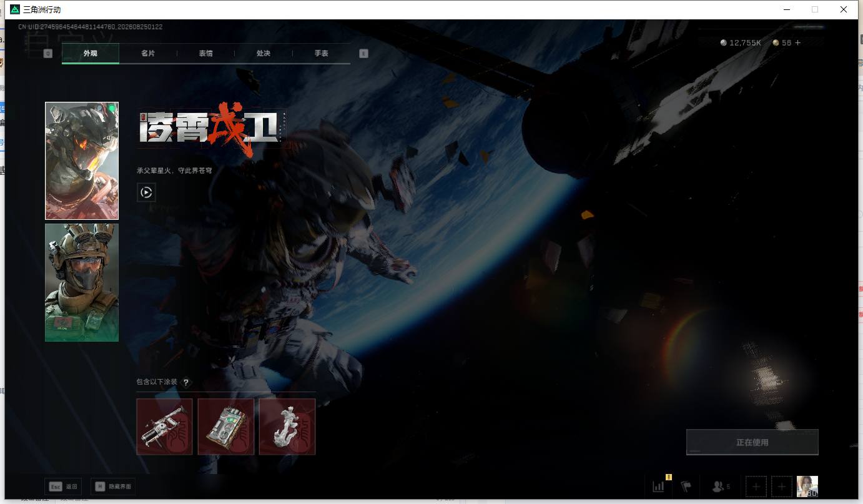This screenshot has width=863, height=504.
Task: Play the 凌霄戍卫 skin preview video
Action: pyautogui.click(x=146, y=192)
